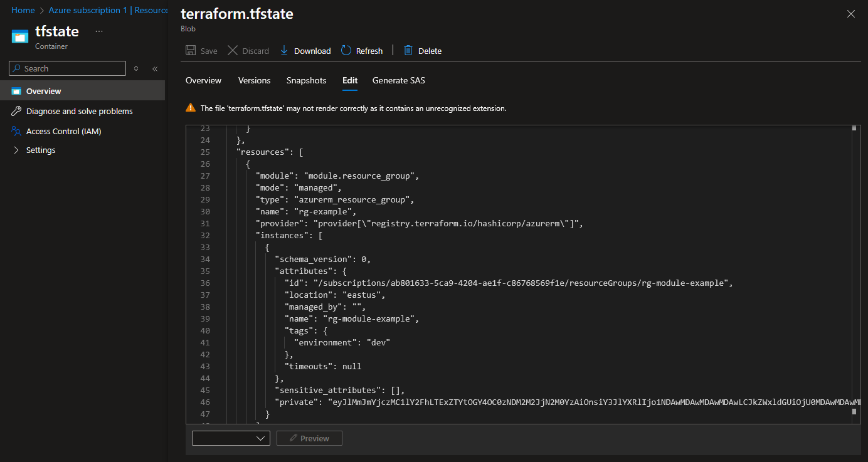The height and width of the screenshot is (462, 868).
Task: Click "dev" environment value on line 41
Action: 379,342
